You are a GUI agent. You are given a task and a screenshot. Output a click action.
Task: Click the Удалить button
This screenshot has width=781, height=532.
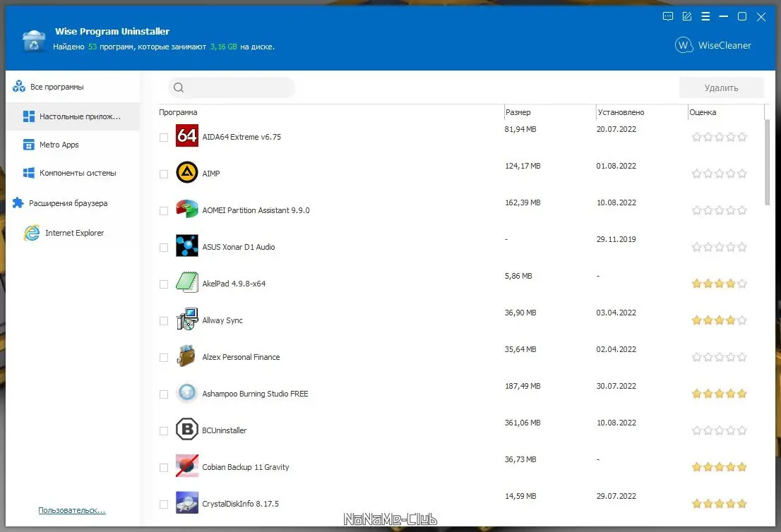721,87
